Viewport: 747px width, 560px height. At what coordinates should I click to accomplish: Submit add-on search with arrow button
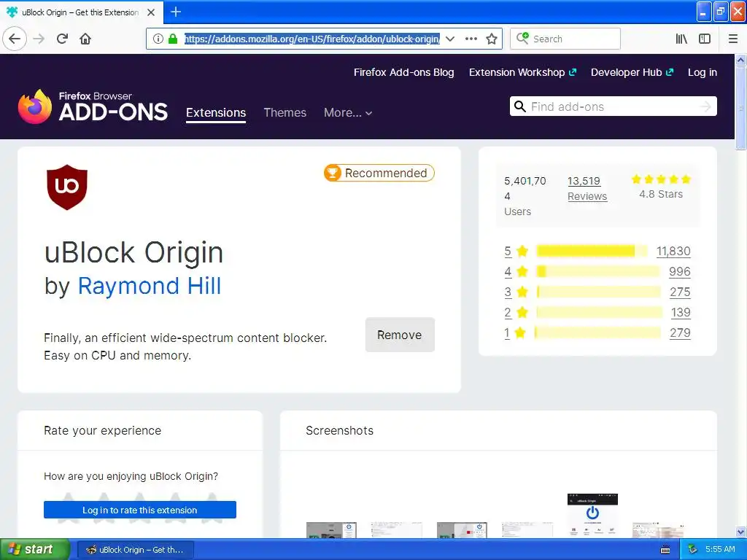705,106
